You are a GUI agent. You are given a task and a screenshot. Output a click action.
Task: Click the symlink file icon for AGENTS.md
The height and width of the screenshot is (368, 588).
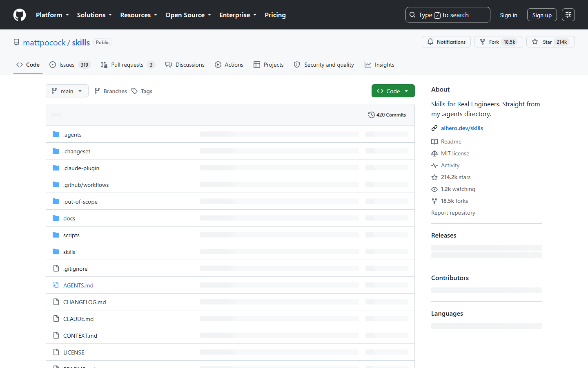(56, 285)
